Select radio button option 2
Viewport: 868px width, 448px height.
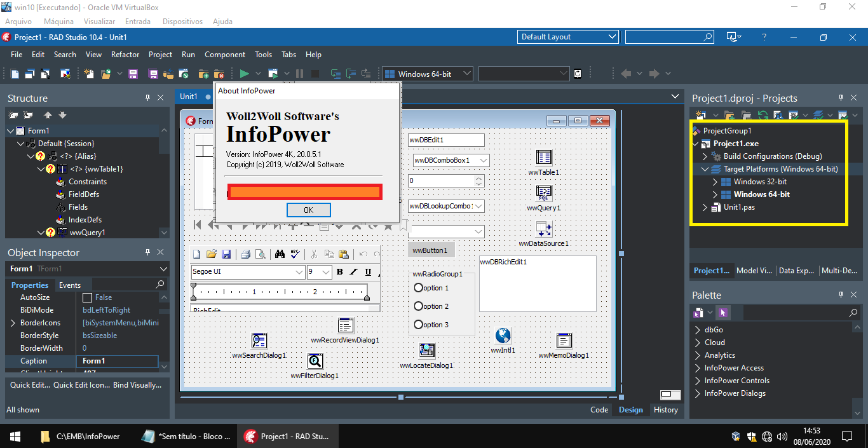click(x=419, y=306)
